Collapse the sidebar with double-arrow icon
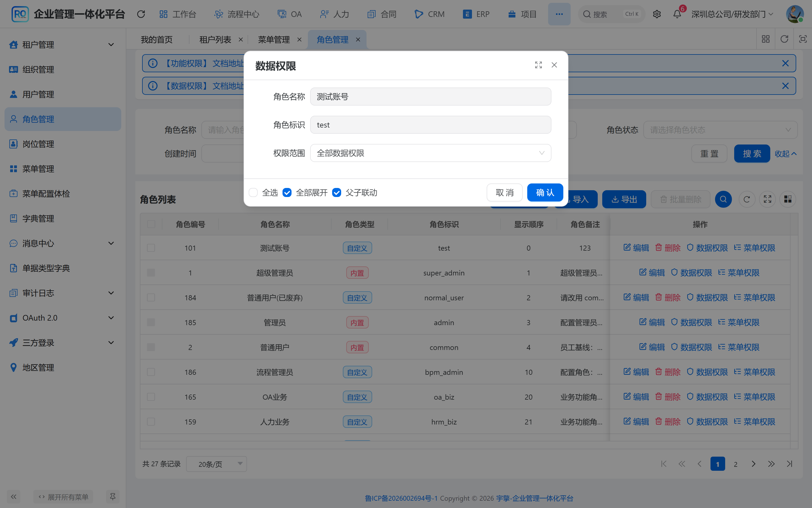Image resolution: width=812 pixels, height=508 pixels. (x=14, y=497)
